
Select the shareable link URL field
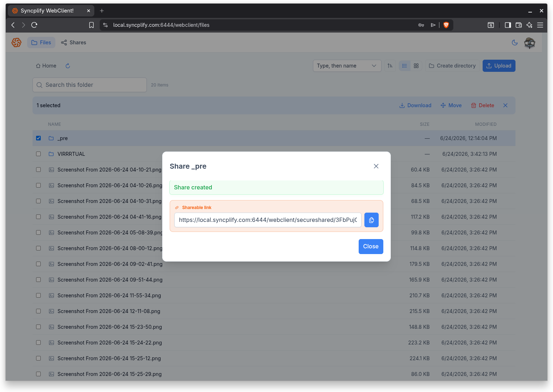(x=268, y=220)
